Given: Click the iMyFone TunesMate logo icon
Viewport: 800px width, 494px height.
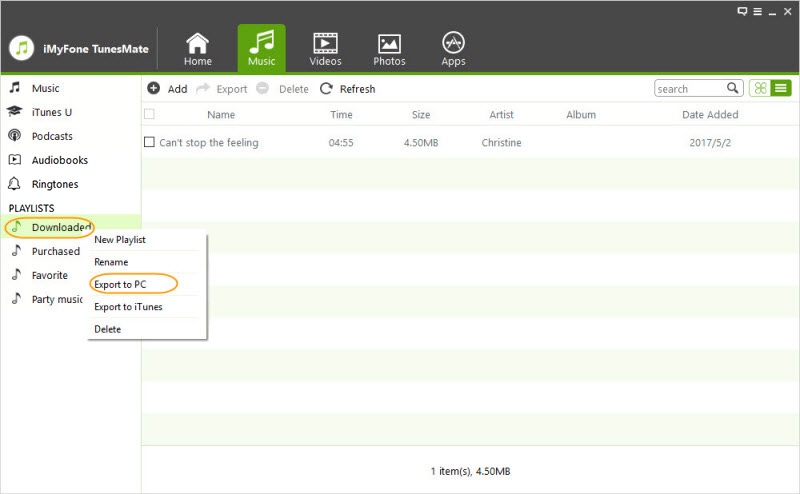Looking at the screenshot, I should pyautogui.click(x=21, y=48).
